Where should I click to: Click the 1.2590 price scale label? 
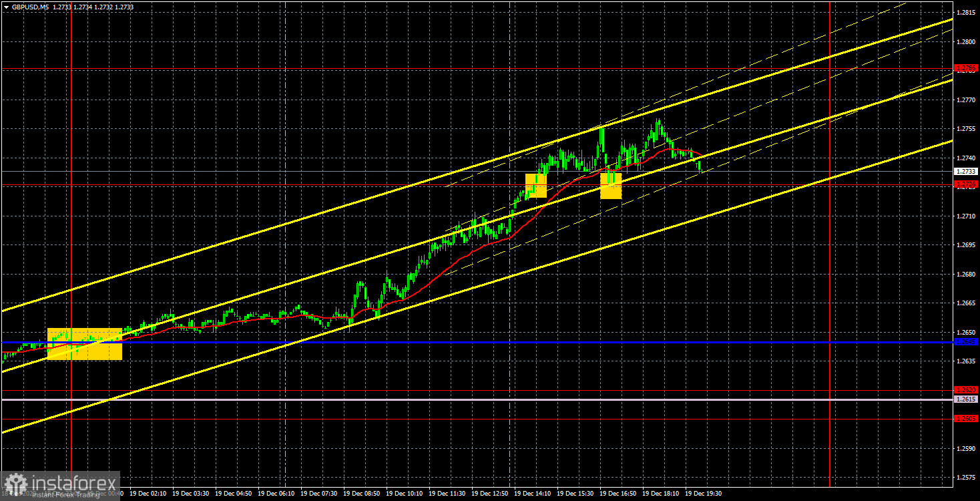pyautogui.click(x=966, y=448)
